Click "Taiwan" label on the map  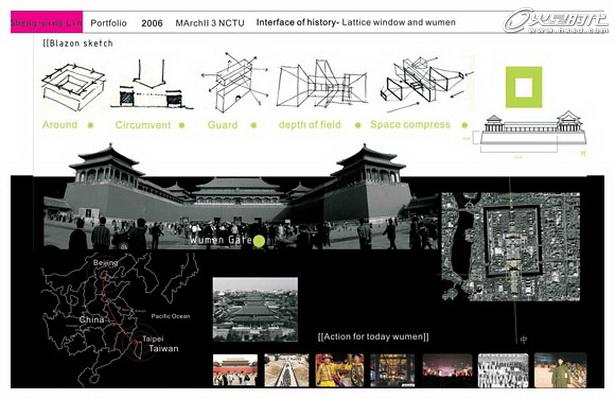pyautogui.click(x=164, y=348)
